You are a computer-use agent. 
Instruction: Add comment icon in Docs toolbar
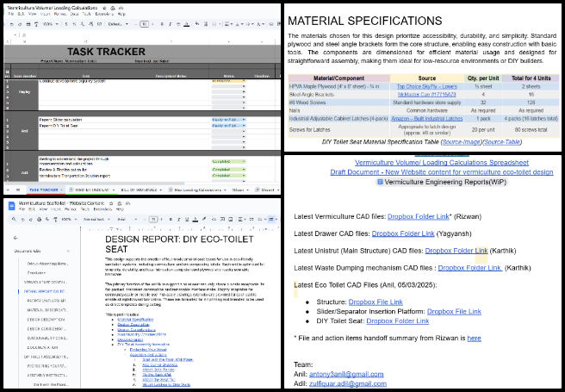222,220
